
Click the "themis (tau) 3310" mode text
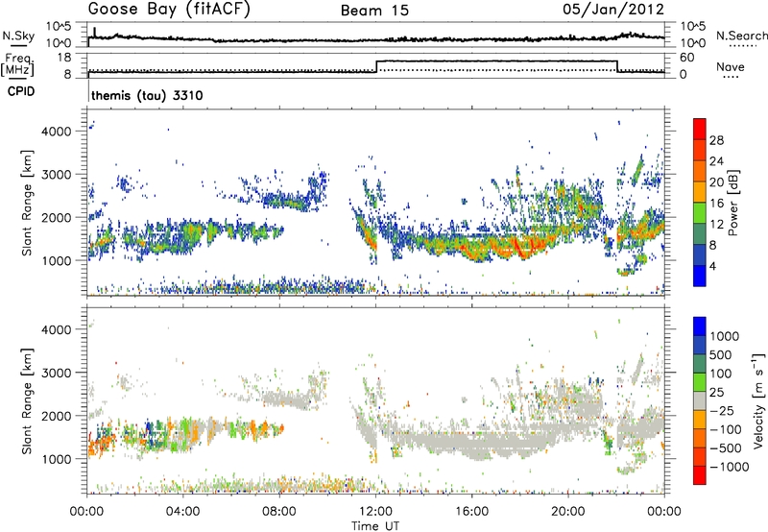(x=147, y=95)
